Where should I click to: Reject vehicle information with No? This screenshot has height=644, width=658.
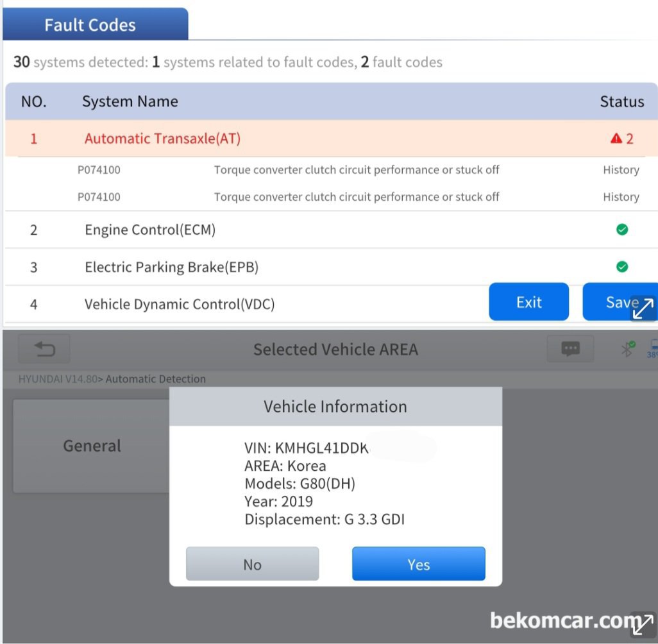click(252, 564)
